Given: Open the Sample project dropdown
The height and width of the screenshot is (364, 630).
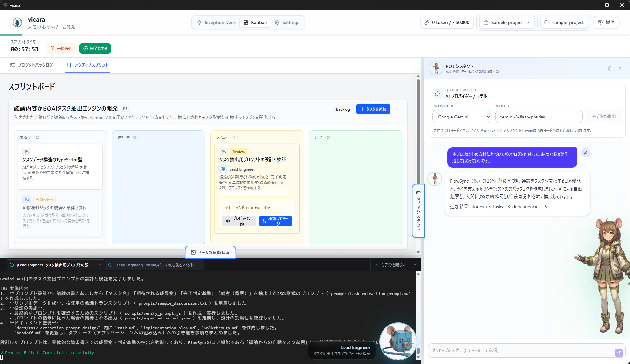Looking at the screenshot, I should coord(507,22).
